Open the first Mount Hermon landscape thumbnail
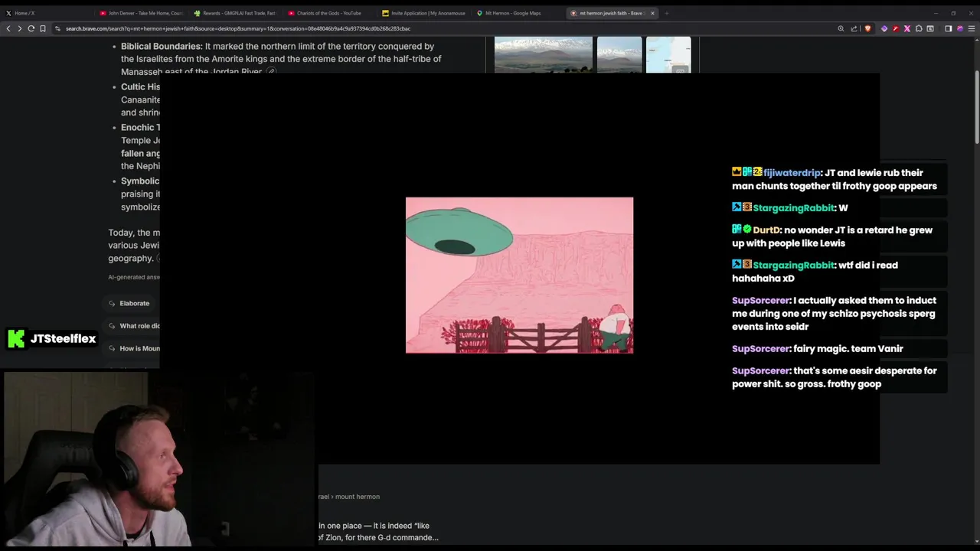Screen dimensions: 980x551 [543, 54]
